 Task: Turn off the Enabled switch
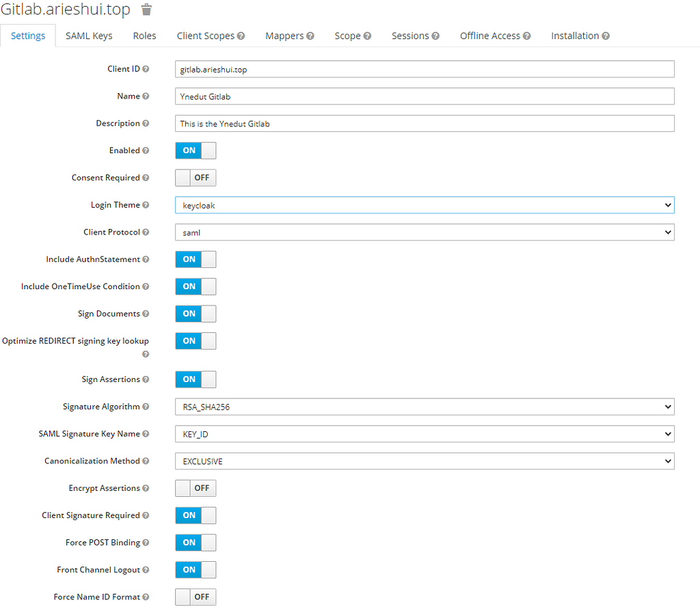196,150
